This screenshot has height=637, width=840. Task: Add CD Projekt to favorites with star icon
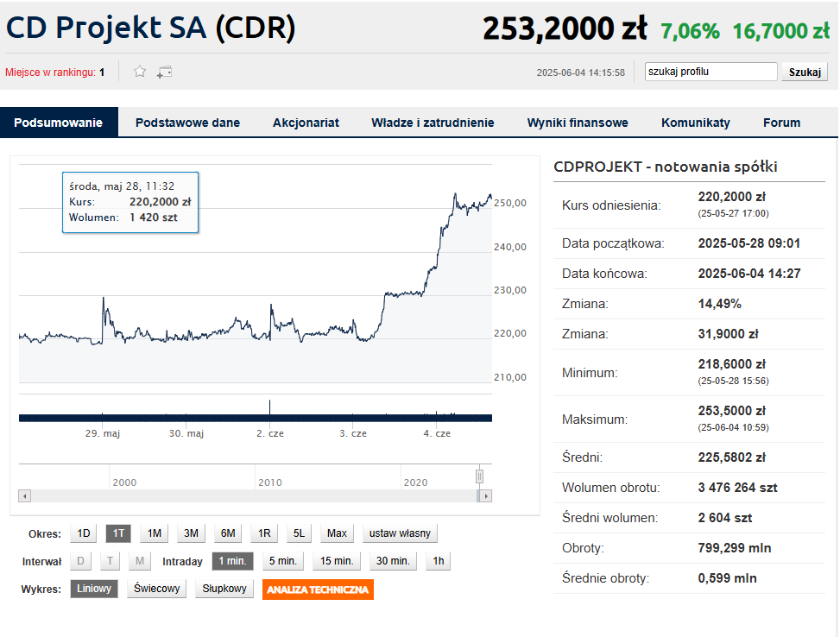tap(140, 72)
